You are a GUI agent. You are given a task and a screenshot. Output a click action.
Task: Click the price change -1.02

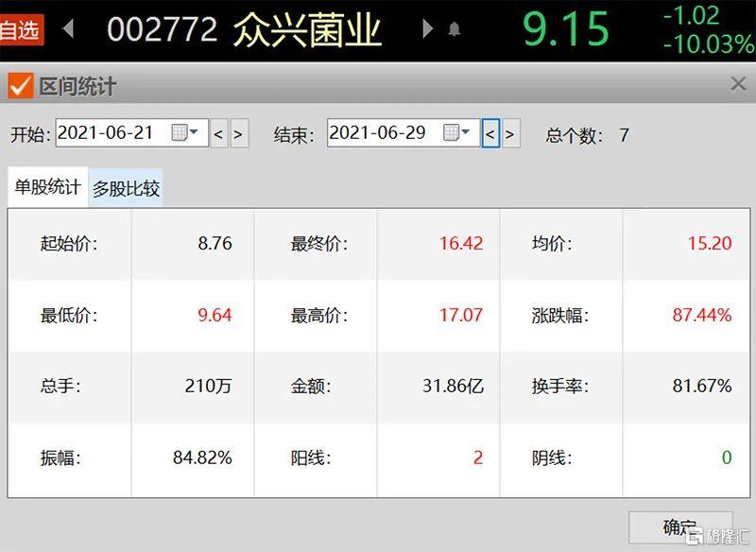click(x=692, y=15)
